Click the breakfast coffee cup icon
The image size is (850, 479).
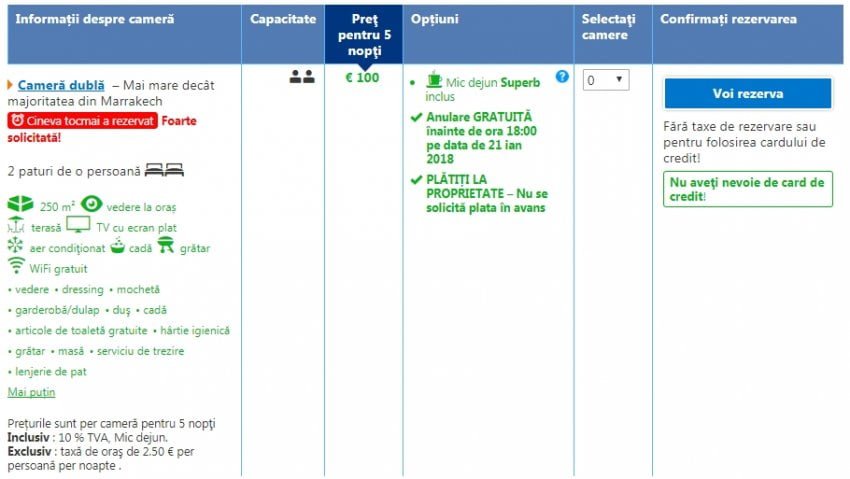point(433,81)
